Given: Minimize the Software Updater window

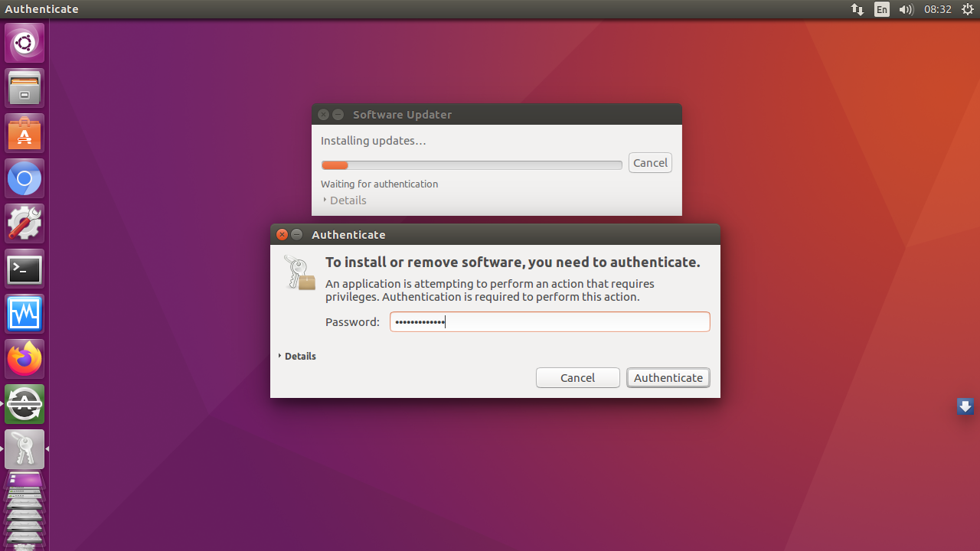Looking at the screenshot, I should point(338,114).
